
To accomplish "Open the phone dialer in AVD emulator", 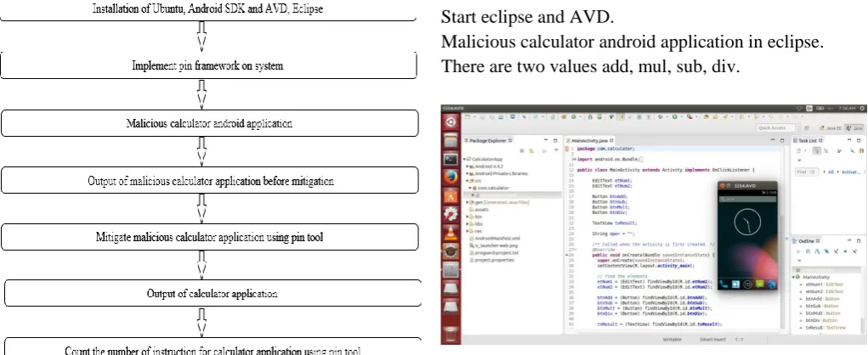I will click(723, 285).
